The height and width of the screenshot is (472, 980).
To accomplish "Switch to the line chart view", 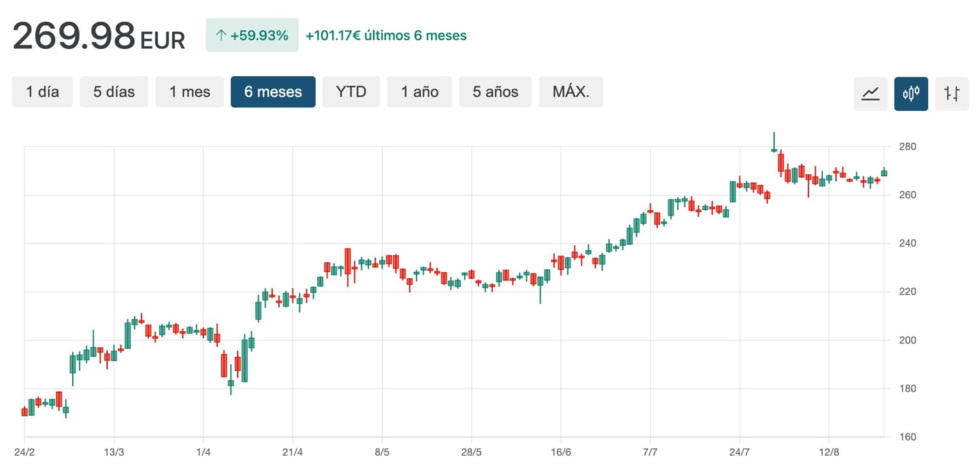I will 870,93.
